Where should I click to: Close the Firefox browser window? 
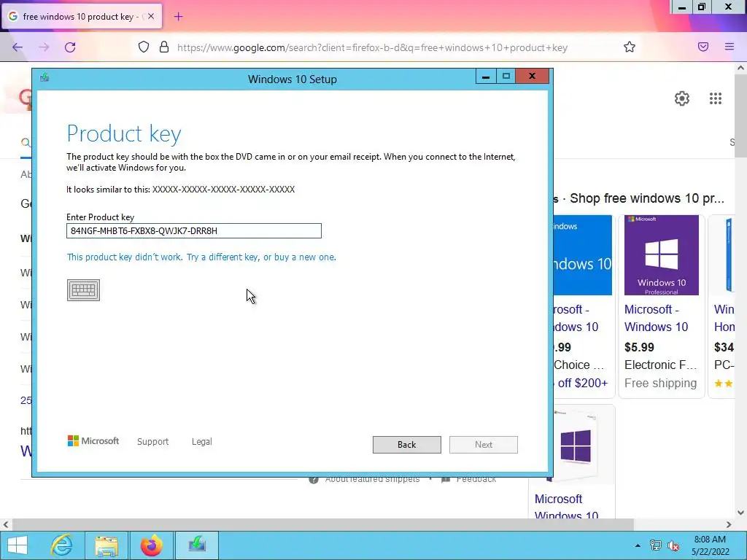[x=729, y=7]
